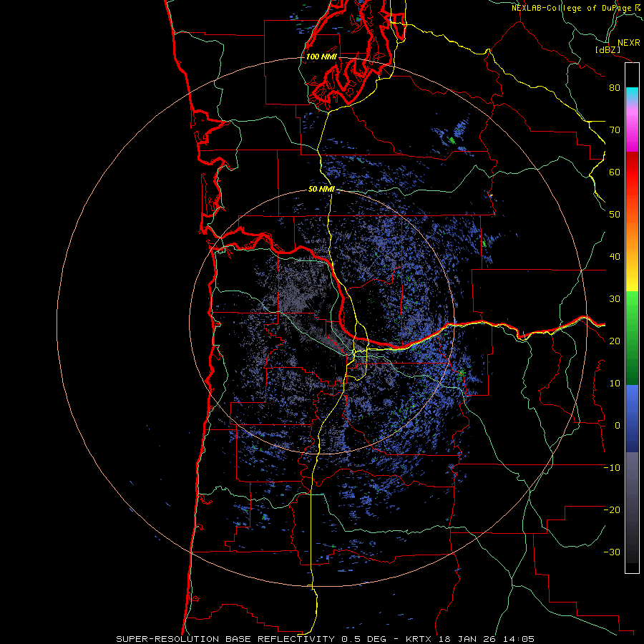
Task: Click the "NEXR" label above the color bar
Action: coord(629,43)
